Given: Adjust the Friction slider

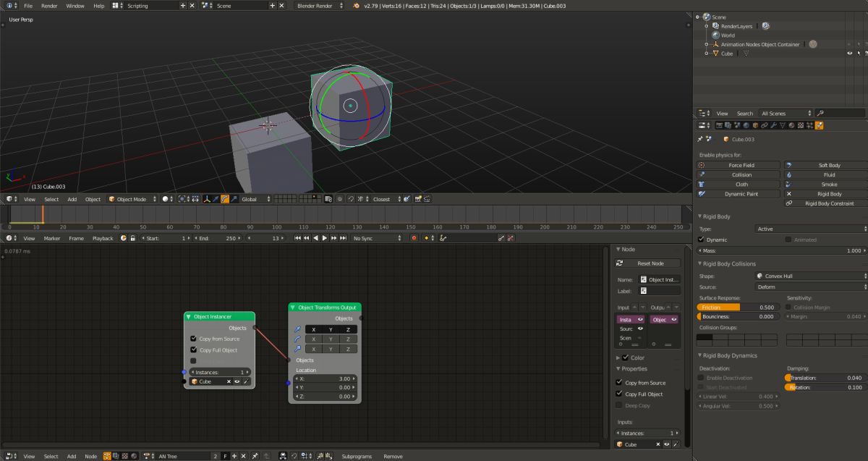Looking at the screenshot, I should coord(738,308).
